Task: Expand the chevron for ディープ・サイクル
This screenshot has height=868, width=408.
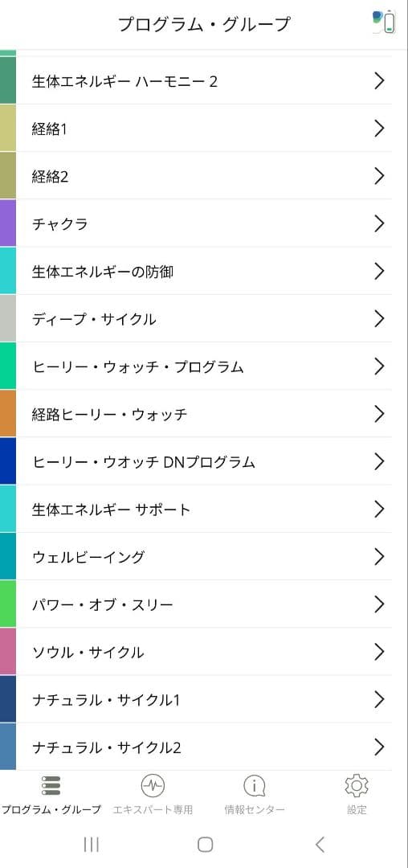Action: tap(379, 319)
